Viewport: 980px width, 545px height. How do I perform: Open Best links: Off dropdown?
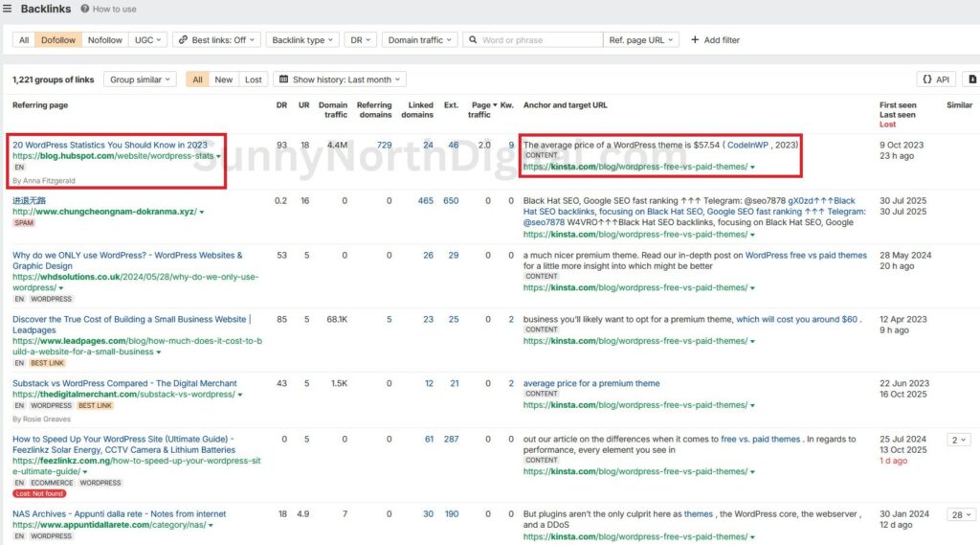tap(217, 40)
